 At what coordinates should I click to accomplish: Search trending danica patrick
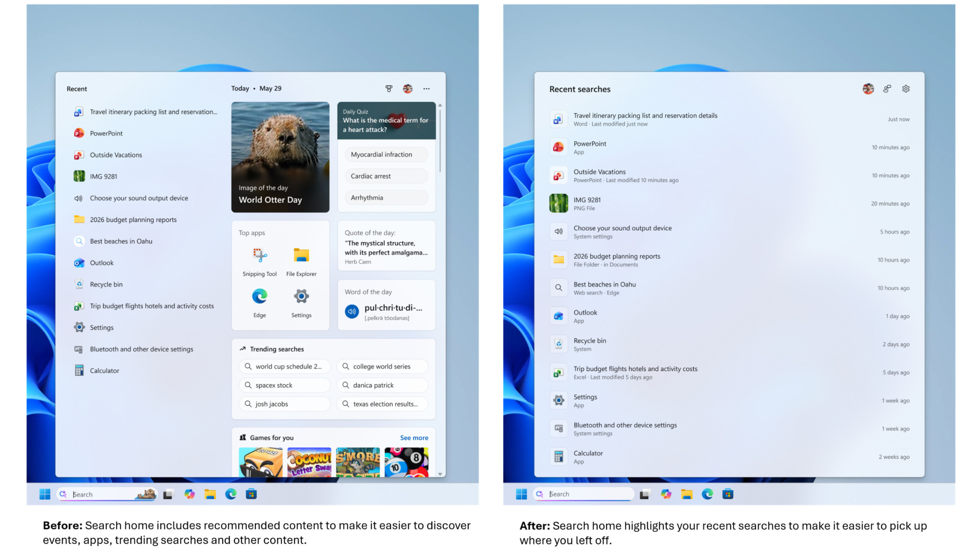[x=382, y=385]
